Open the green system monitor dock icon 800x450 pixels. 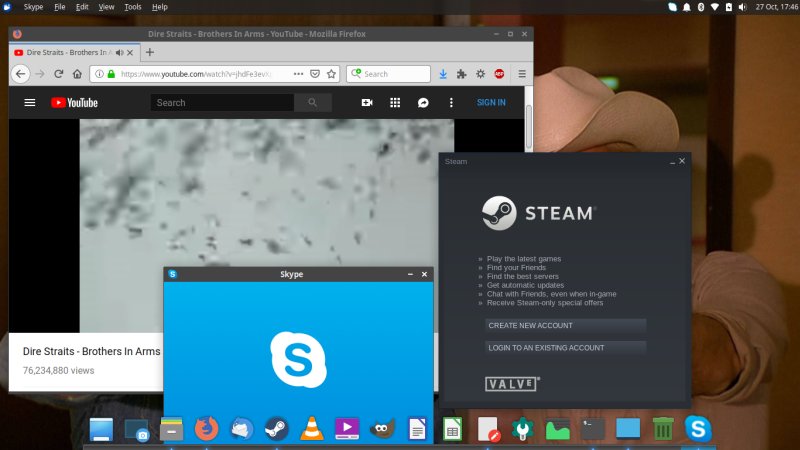point(558,429)
